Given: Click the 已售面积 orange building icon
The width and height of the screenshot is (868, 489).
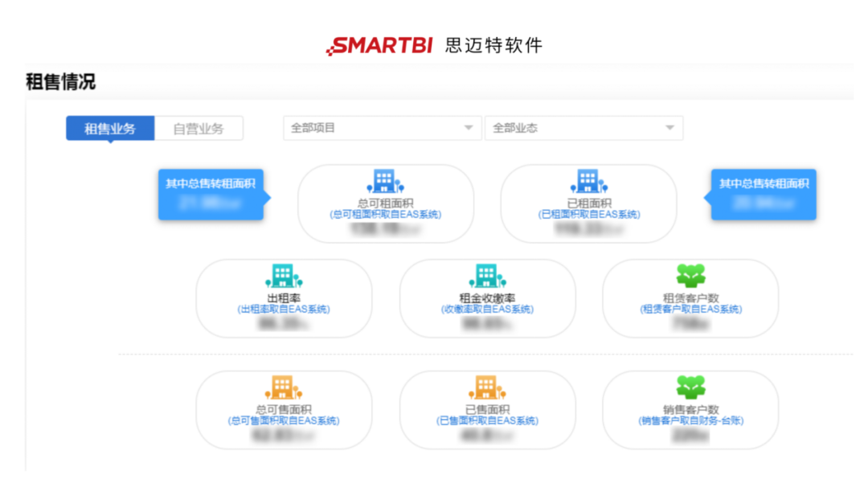Looking at the screenshot, I should point(487,388).
